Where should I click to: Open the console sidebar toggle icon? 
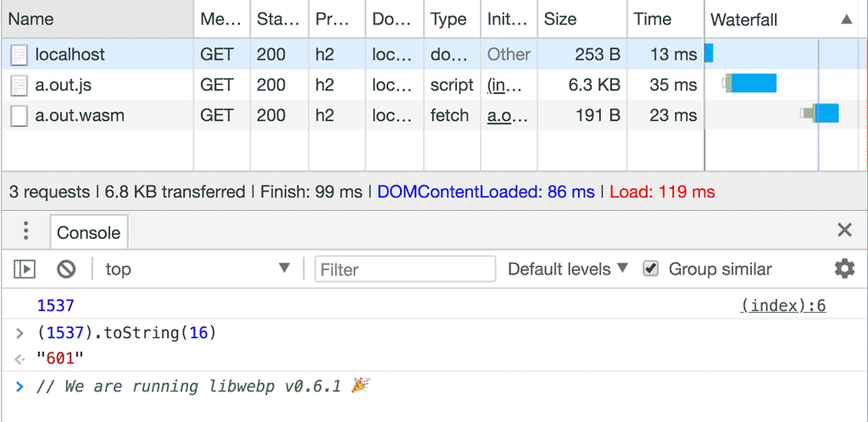click(25, 269)
